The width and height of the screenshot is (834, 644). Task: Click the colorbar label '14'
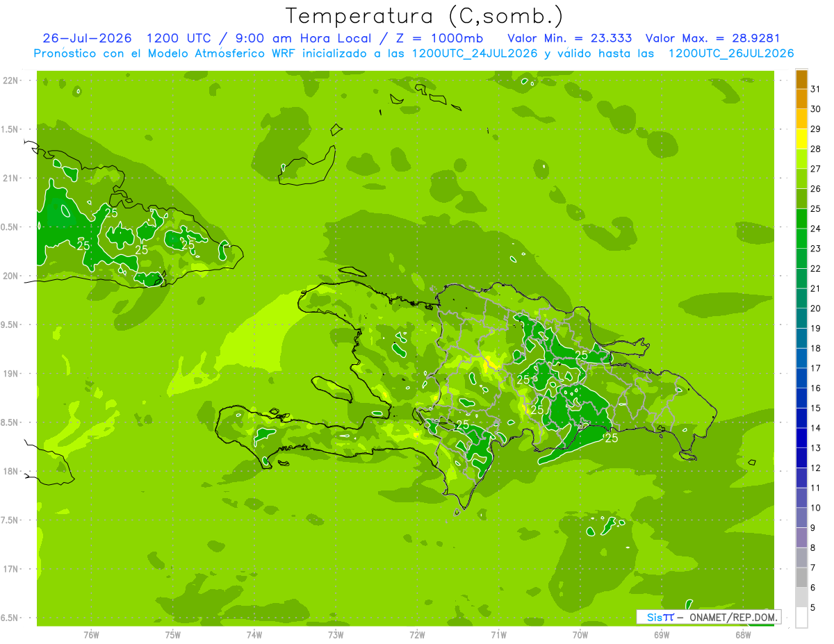[x=816, y=428]
